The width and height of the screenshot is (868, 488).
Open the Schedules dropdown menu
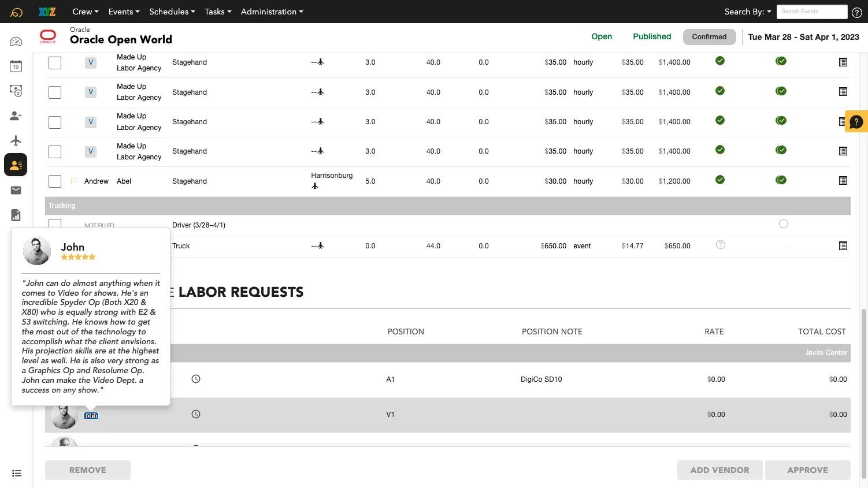[x=172, y=12]
